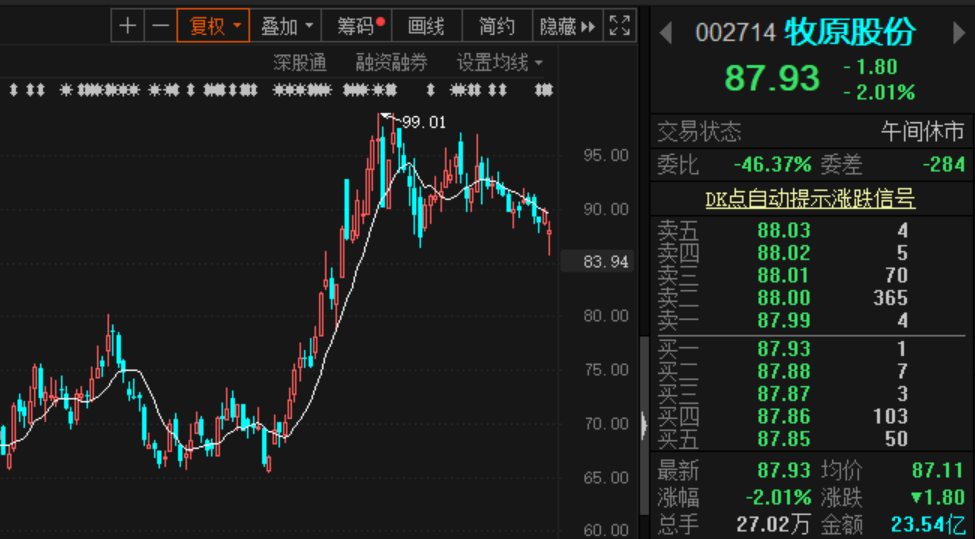This screenshot has width=975, height=539.
Task: Click the 金额 value 23.54亿
Action: (x=928, y=525)
